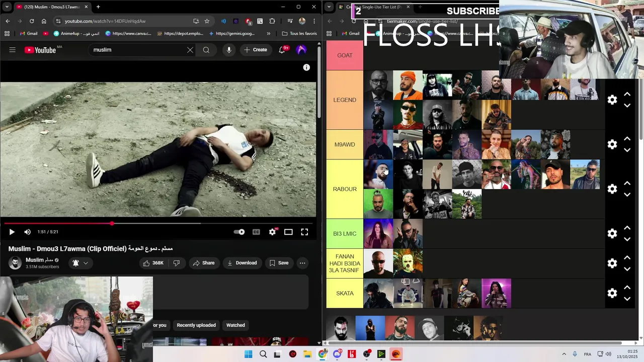Select the Recently uploaded chip
Image resolution: width=644 pixels, height=362 pixels.
click(196, 325)
